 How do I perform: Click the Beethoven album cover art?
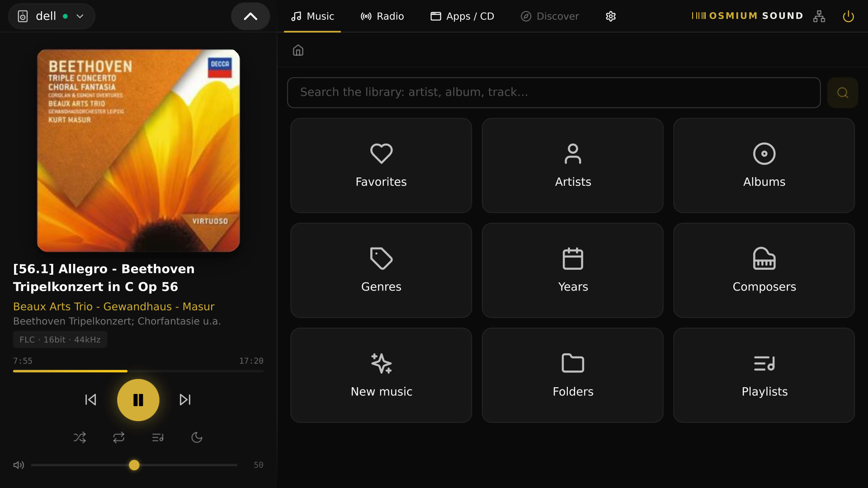[x=138, y=150]
